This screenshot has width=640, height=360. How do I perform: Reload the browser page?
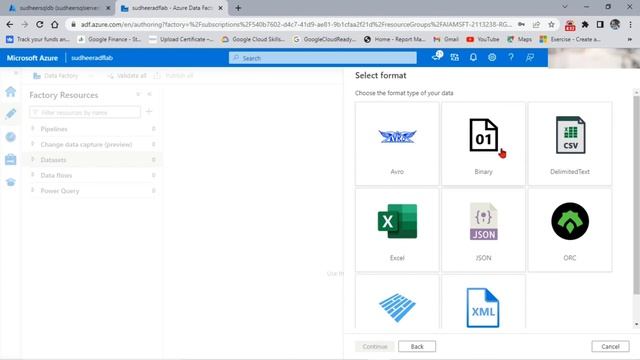[x=40, y=24]
